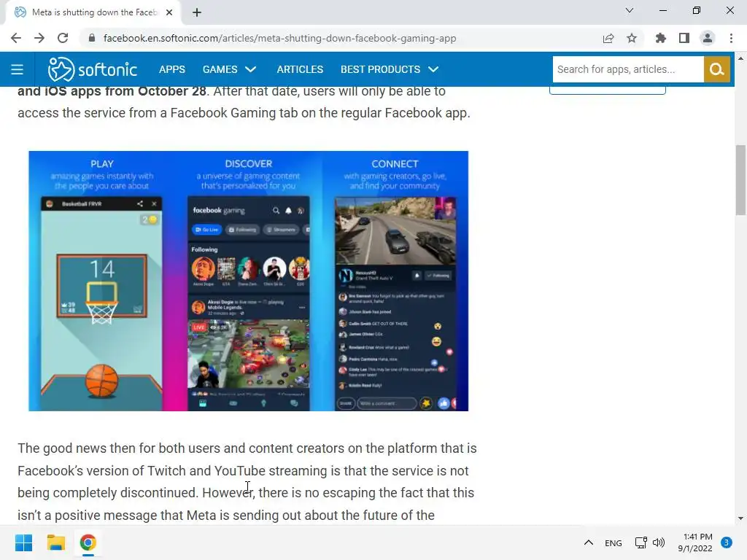Open the GAMES menu item
This screenshot has height=560, width=747.
(x=220, y=69)
